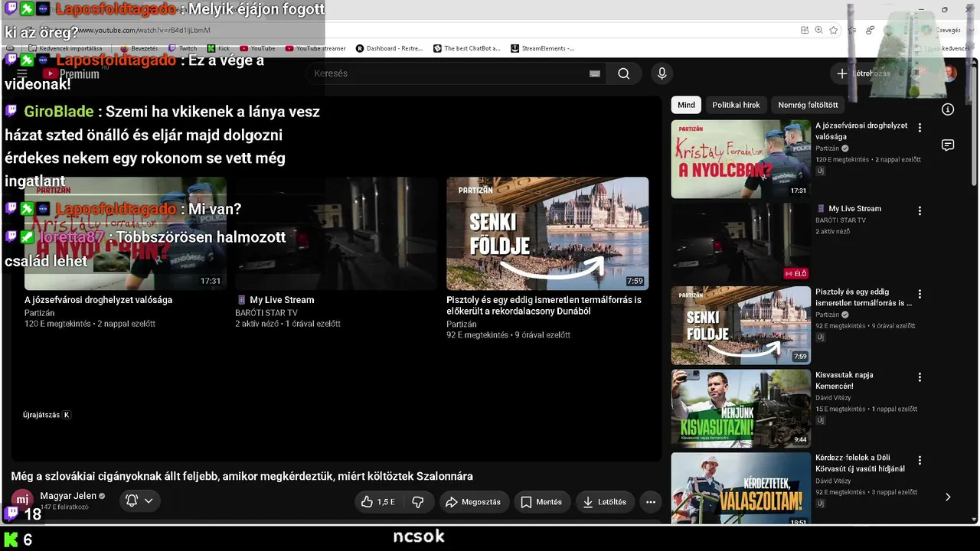The image size is (980, 551).
Task: Open 'Kérdeztetek, válaszoltam' sidebar thumbnail
Action: pos(740,489)
